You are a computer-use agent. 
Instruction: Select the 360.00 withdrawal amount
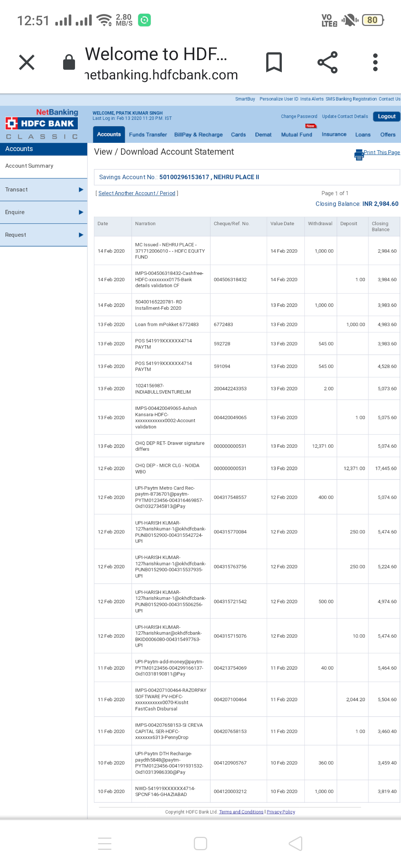tap(326, 763)
